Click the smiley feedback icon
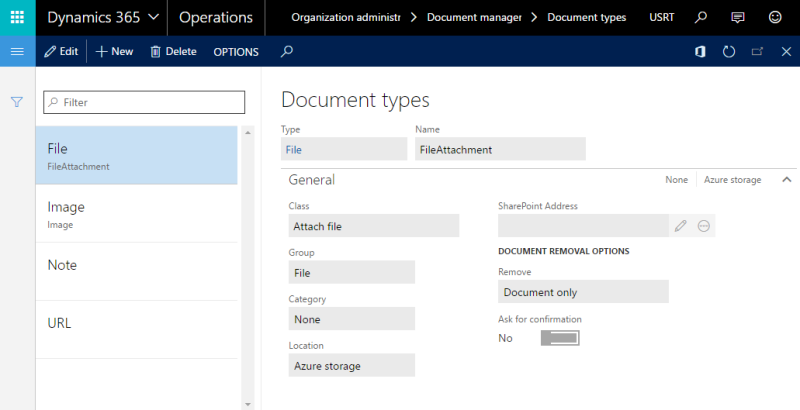This screenshot has width=800, height=410. [x=775, y=17]
